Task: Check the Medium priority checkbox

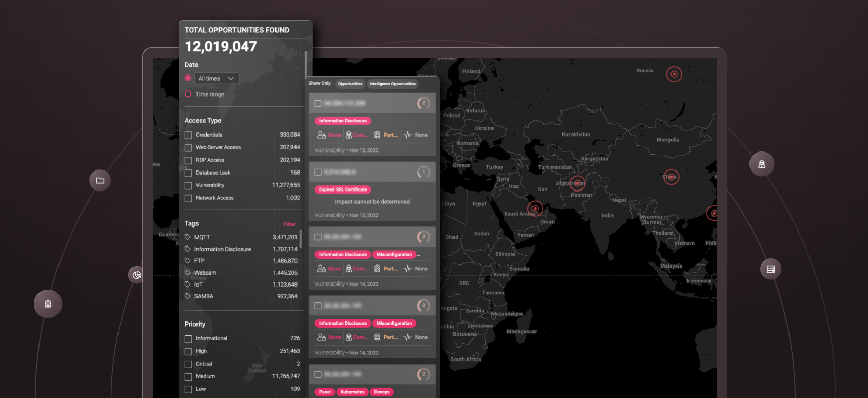Action: (x=188, y=377)
